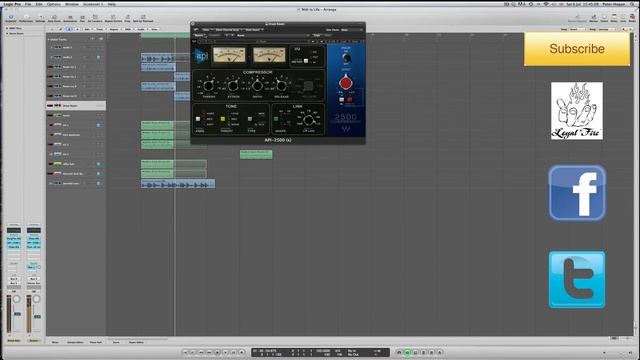Click the red Output knob
Image resolution: width=640 pixels, height=360 pixels.
[345, 83]
